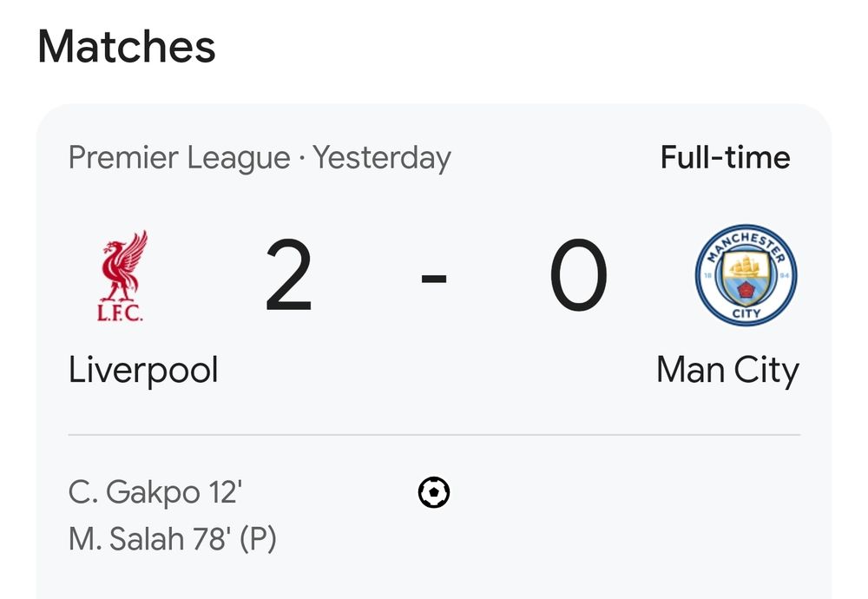Click the dash between the scores
This screenshot has height=599, width=868.
(434, 279)
